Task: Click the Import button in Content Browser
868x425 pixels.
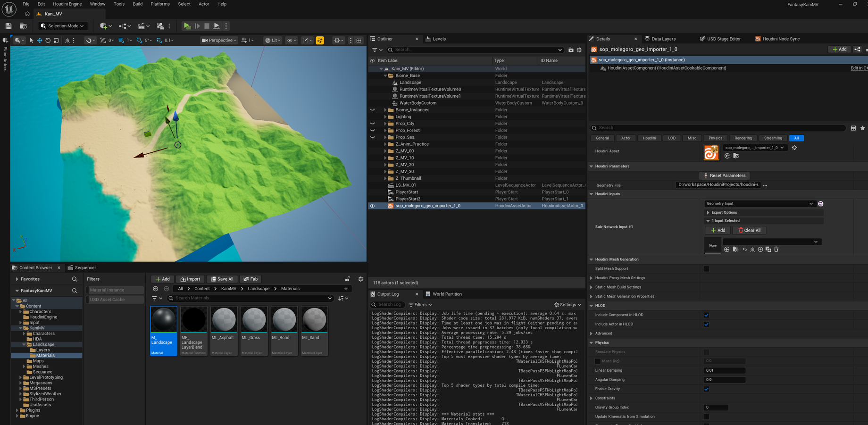Action: click(x=191, y=279)
